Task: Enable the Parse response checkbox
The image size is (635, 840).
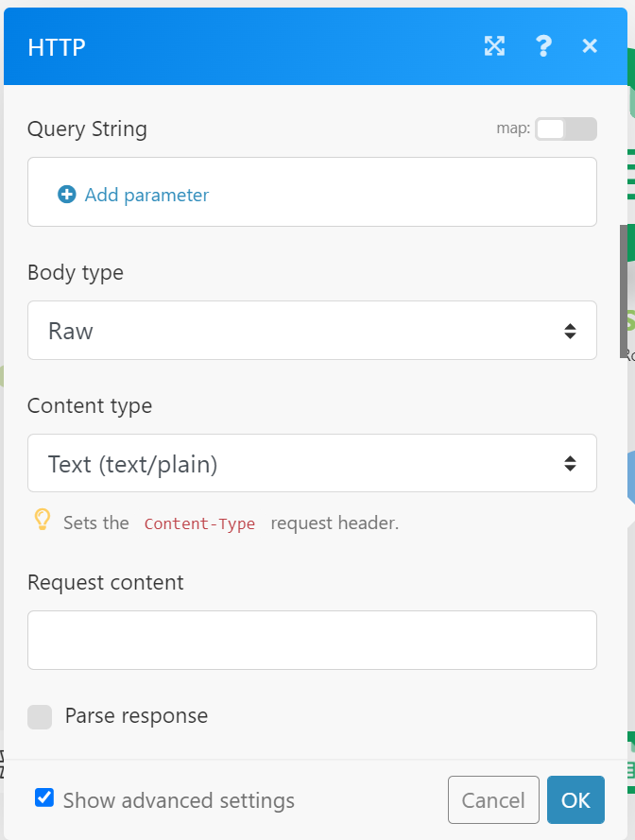Action: (x=40, y=717)
